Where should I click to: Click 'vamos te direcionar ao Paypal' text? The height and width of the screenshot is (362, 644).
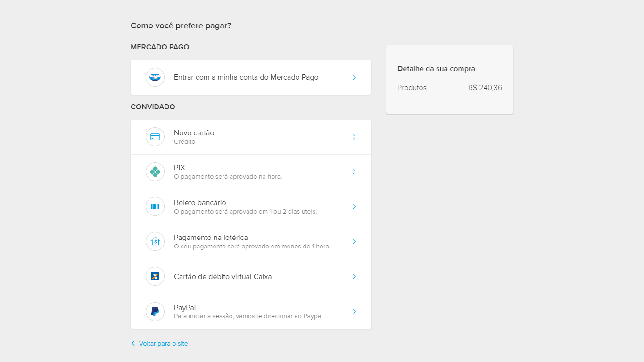(x=279, y=316)
